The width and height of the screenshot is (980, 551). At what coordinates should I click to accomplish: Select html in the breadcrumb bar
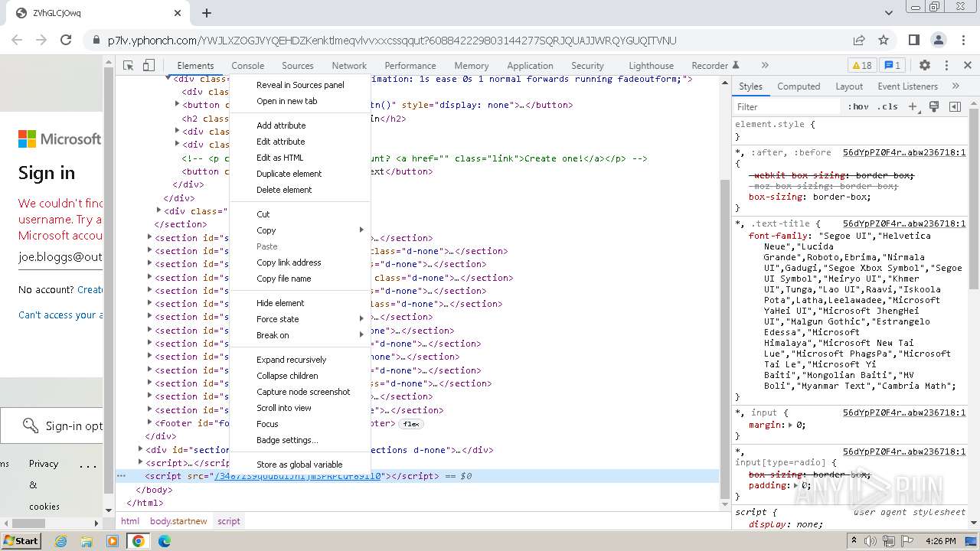point(130,521)
